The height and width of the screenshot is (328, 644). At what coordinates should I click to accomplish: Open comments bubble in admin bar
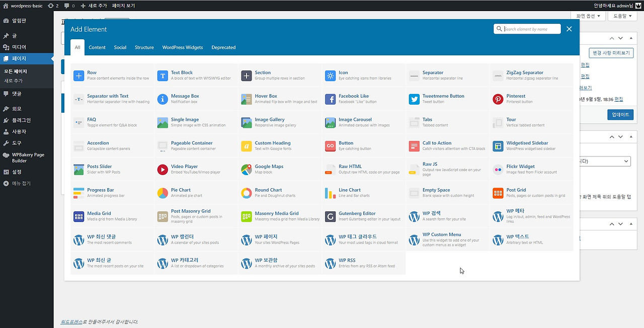[x=69, y=6]
